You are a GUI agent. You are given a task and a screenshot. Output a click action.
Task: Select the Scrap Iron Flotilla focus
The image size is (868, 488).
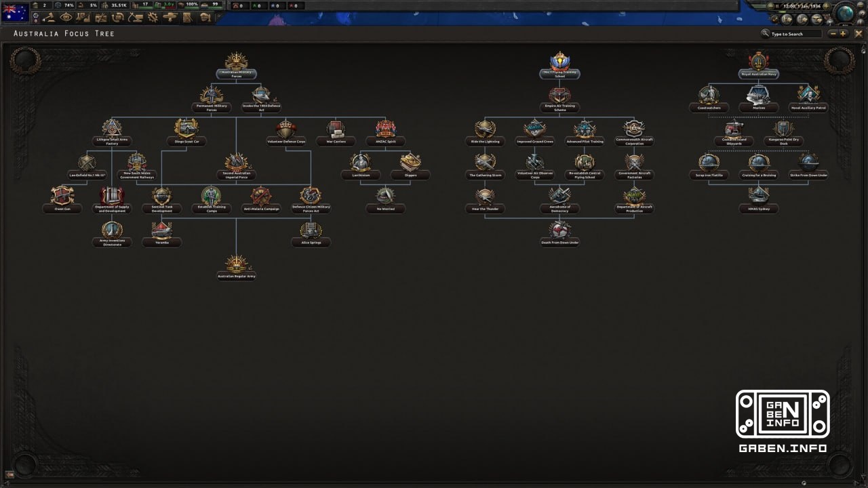click(709, 167)
